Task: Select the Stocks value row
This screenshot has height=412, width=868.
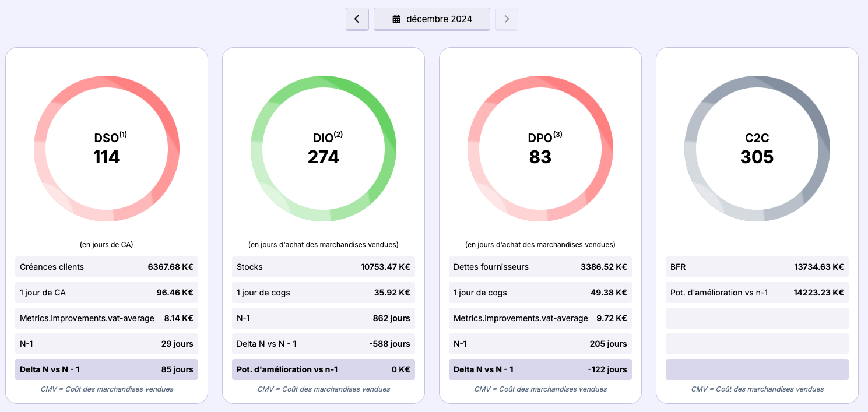Action: (324, 267)
